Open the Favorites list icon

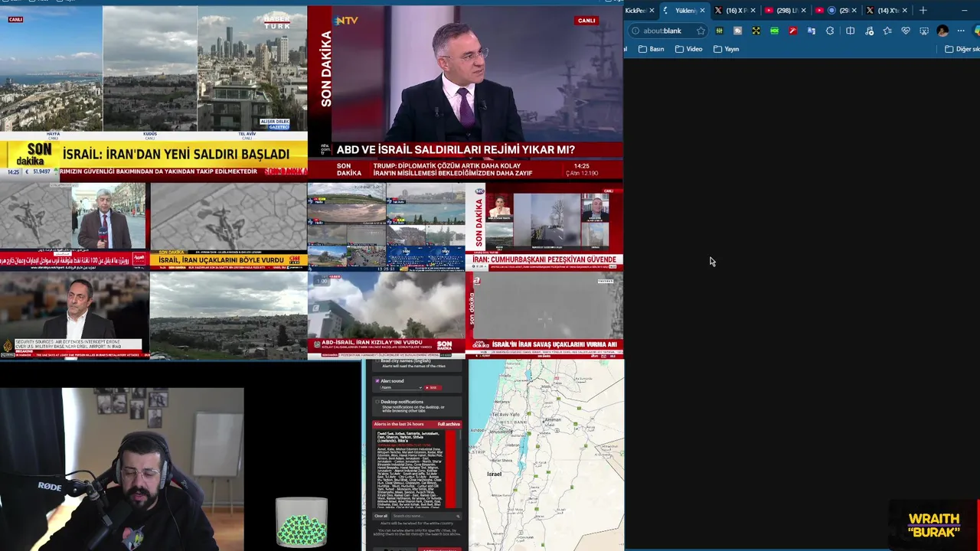pos(887,31)
